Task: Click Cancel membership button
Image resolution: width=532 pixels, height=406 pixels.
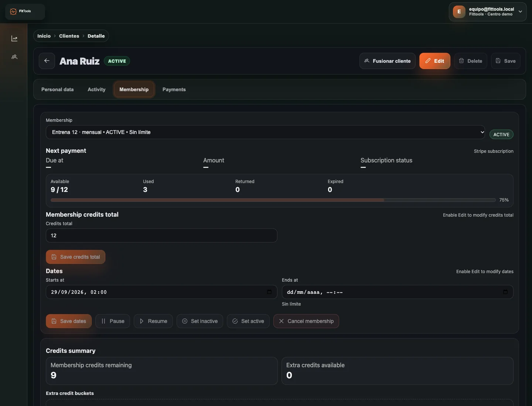Action: [306, 321]
